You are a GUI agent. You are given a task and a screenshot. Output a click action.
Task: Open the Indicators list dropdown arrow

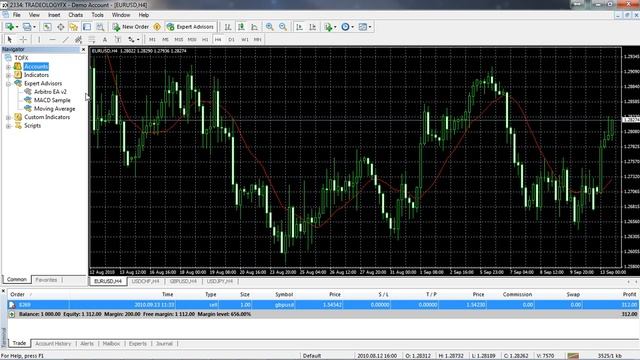tap(335, 27)
